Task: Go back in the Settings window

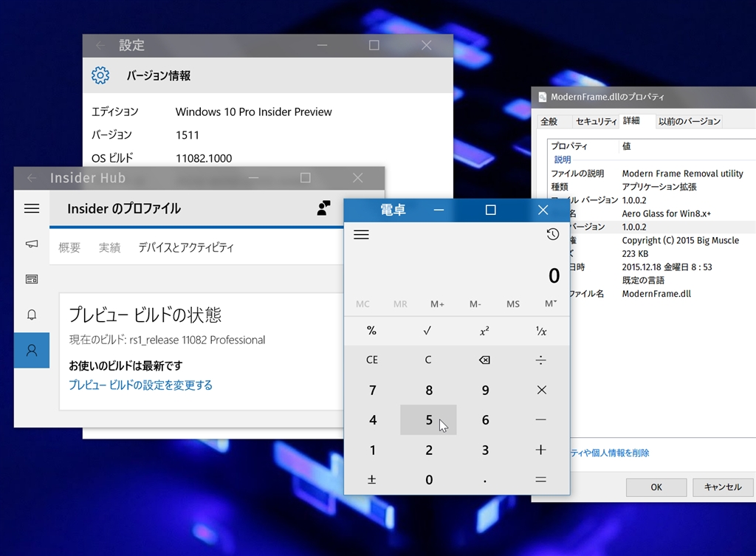Action: tap(100, 45)
